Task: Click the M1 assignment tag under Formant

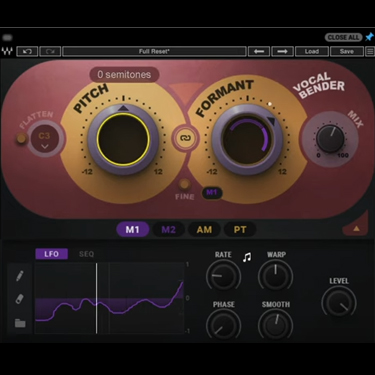Action: [212, 192]
